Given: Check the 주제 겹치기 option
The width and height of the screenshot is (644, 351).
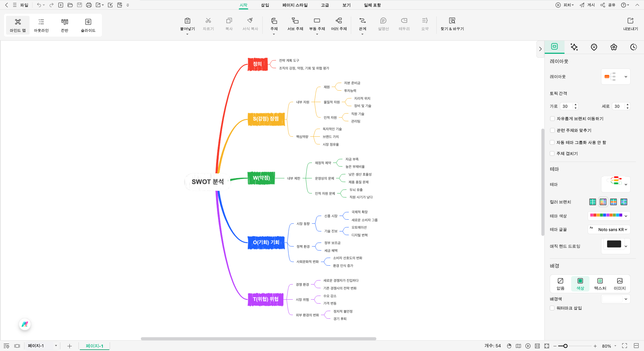Looking at the screenshot, I should pos(552,153).
